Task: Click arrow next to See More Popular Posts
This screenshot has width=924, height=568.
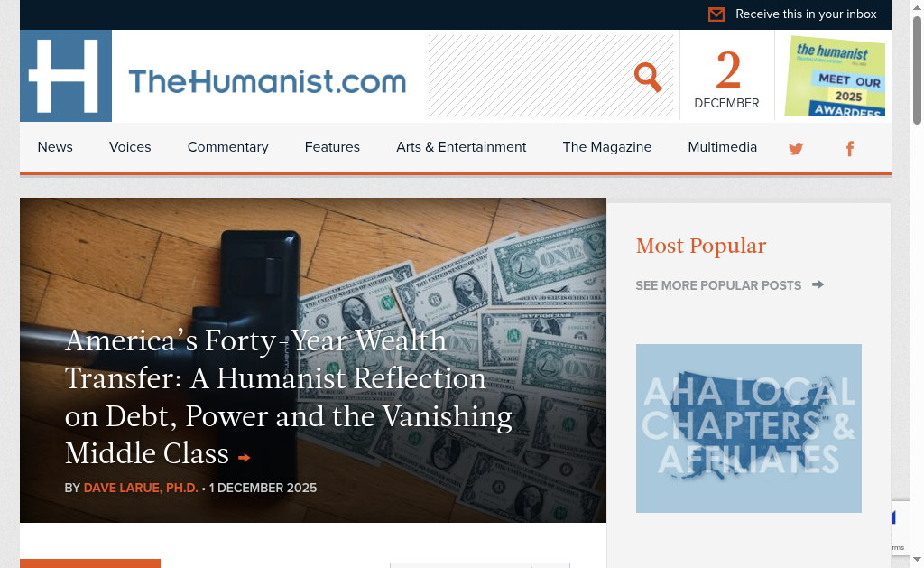Action: 818,284
